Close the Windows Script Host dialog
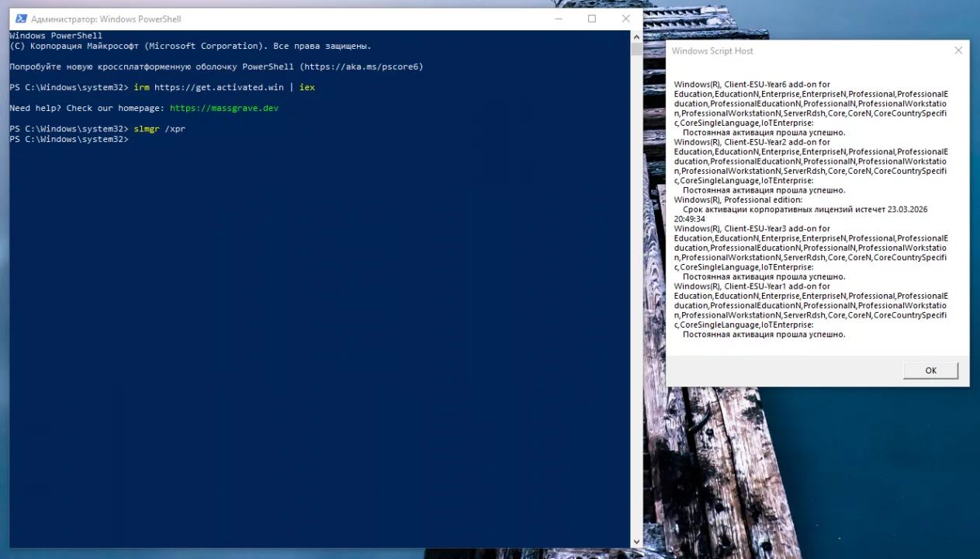980x559 pixels. (x=958, y=50)
